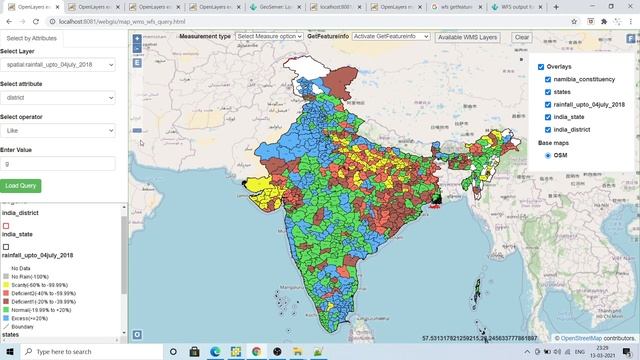Toggle rainfall_upto_04july_2018 layer checkbox
The image size is (640, 360).
point(548,104)
